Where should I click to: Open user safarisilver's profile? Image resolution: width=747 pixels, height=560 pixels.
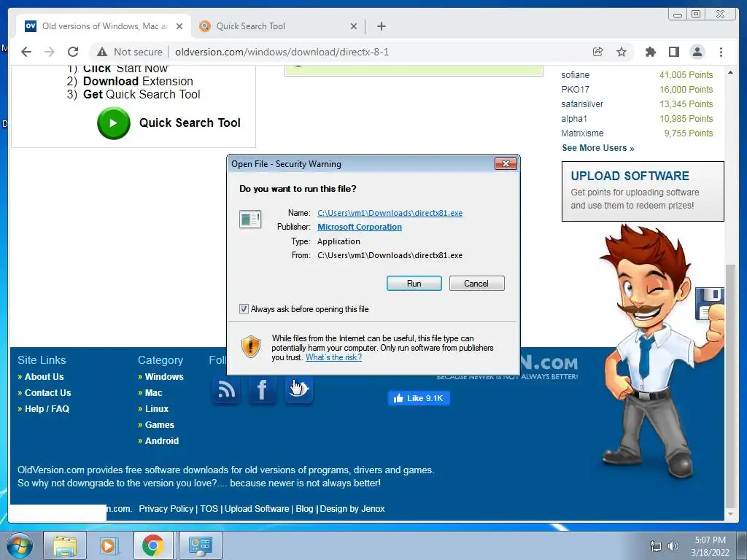pos(582,104)
